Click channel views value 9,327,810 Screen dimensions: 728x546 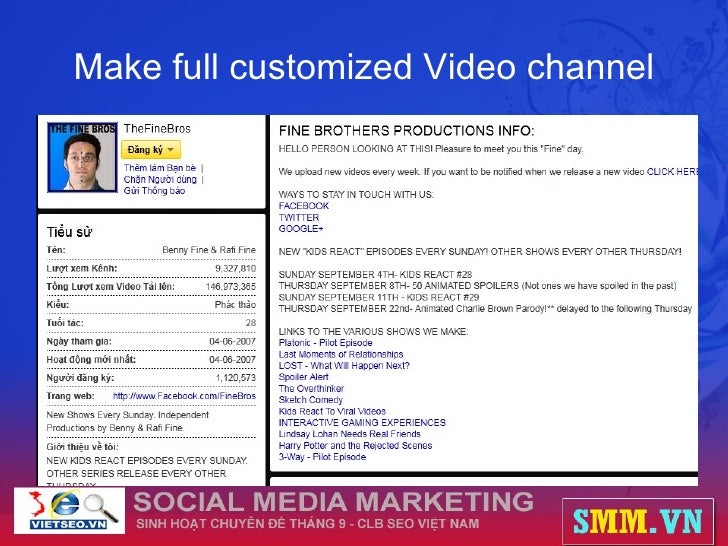pyautogui.click(x=235, y=268)
